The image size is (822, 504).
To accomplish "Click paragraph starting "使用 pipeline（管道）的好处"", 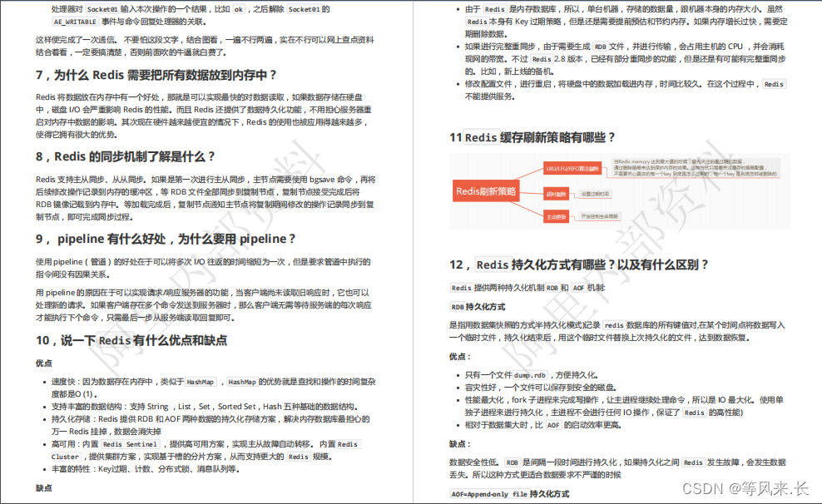I will pos(203,268).
